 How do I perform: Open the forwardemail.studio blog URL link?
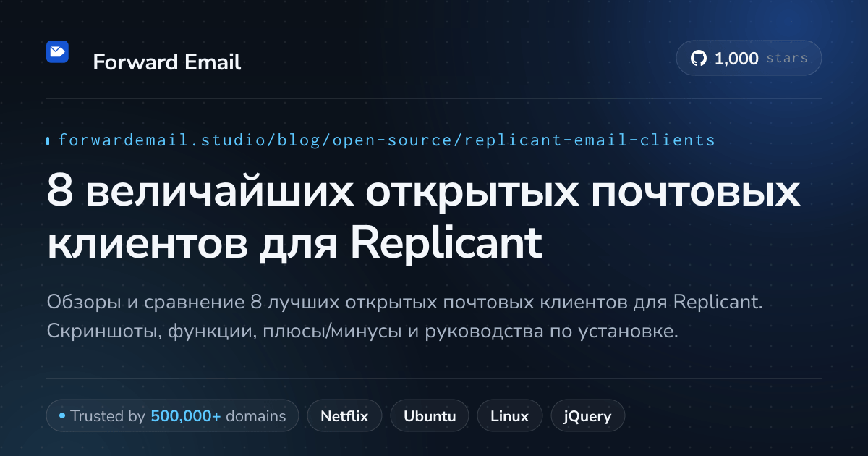pos(386,140)
